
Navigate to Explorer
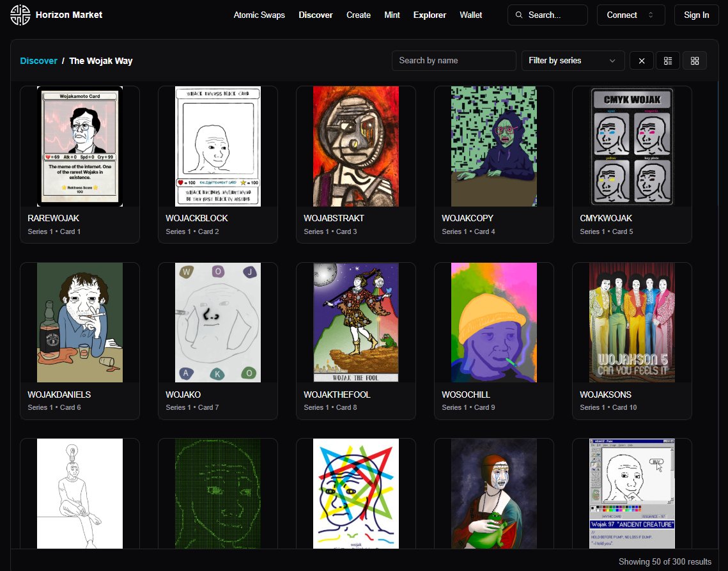click(430, 15)
